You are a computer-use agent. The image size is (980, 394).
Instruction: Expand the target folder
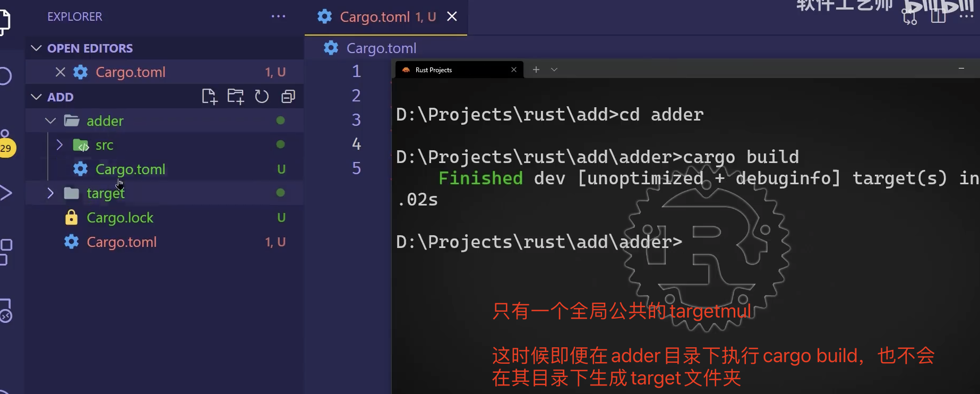tap(50, 193)
